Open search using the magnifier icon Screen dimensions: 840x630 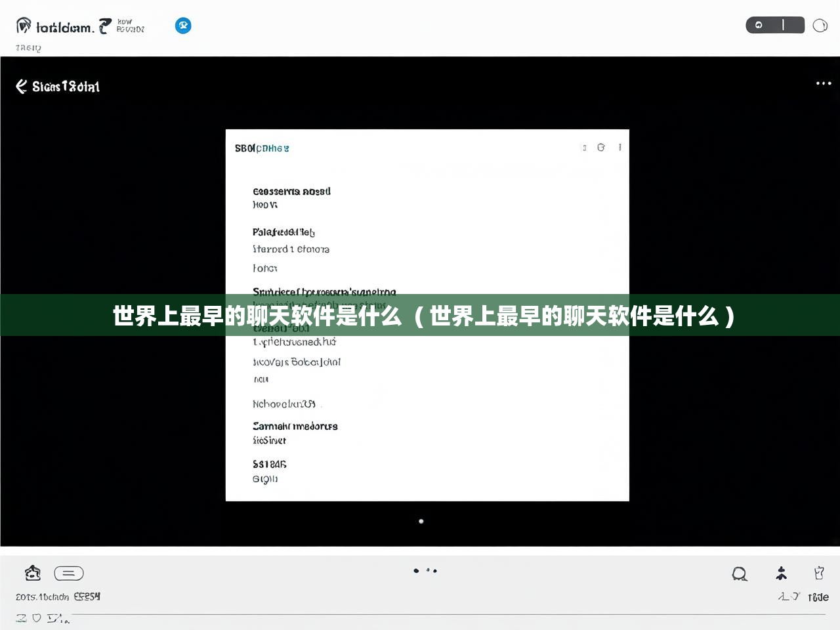pyautogui.click(x=740, y=573)
